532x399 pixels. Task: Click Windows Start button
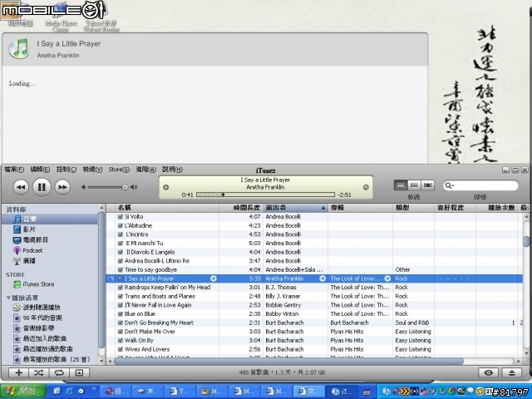click(23, 391)
